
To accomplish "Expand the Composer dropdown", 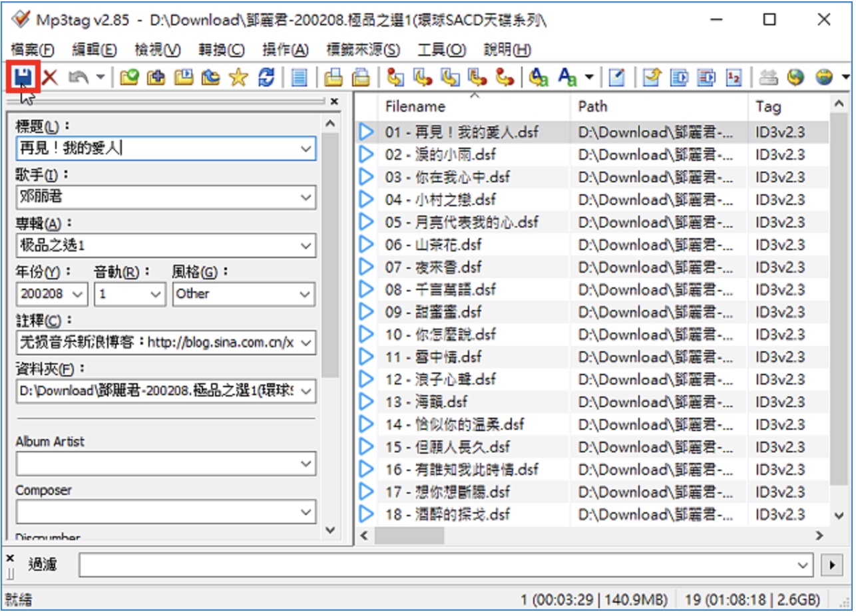I will [306, 512].
